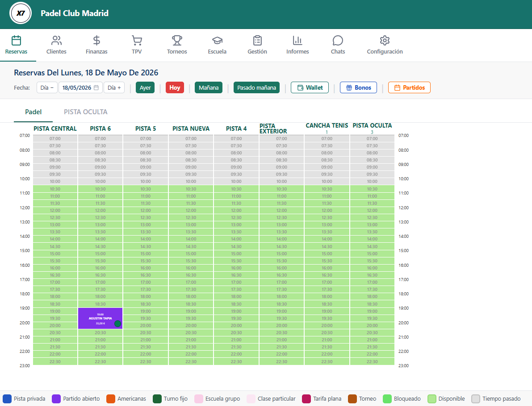Switch to the PISTA OCULTA tab
The image size is (532, 406).
85,112
